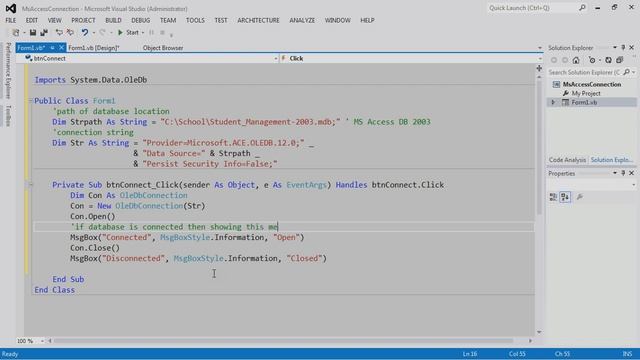This screenshot has width=640, height=360.
Task: Open the PROJECT menu
Action: [83, 20]
